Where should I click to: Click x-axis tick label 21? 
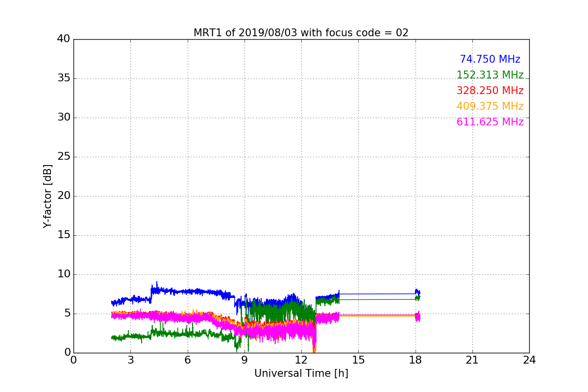[472, 360]
